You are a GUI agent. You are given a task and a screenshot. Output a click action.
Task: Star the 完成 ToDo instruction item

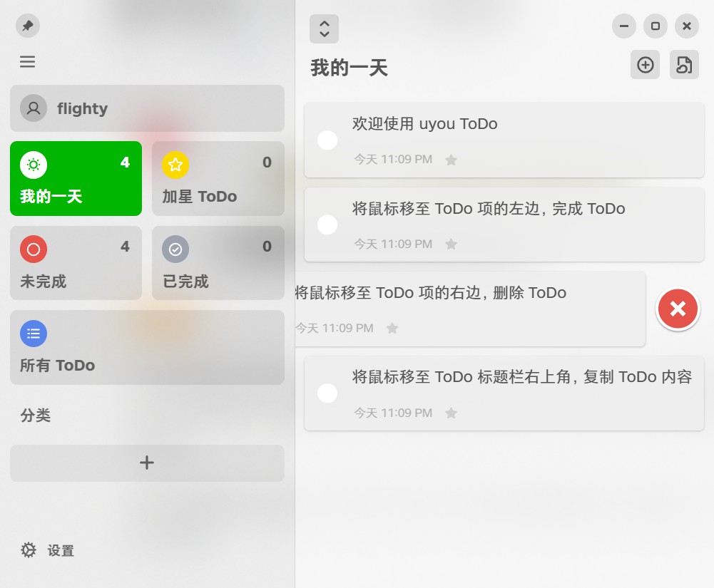click(451, 244)
